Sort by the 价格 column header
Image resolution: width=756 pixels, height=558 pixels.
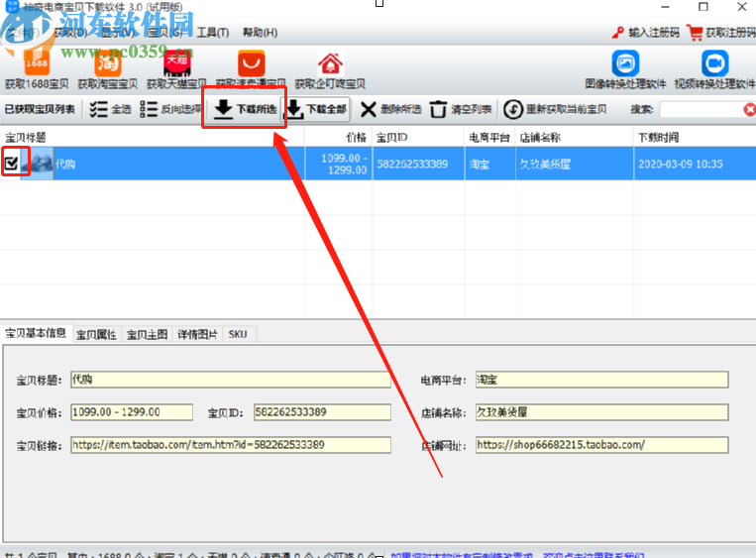coord(339,138)
